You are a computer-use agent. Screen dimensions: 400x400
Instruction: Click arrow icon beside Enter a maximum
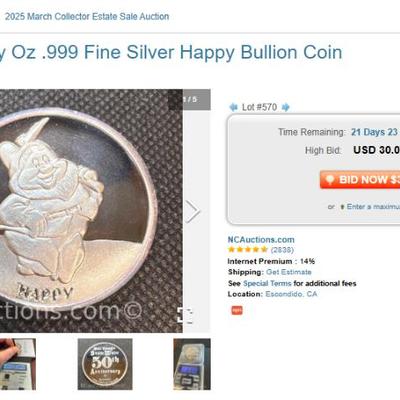[342, 207]
